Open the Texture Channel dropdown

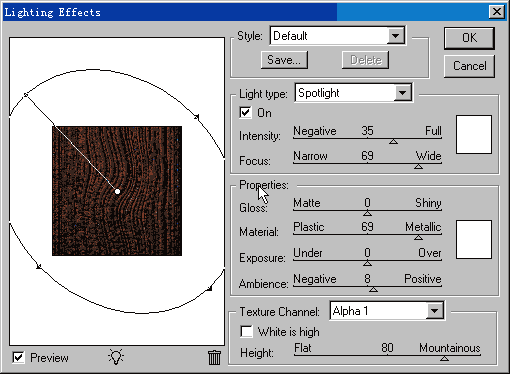click(434, 311)
